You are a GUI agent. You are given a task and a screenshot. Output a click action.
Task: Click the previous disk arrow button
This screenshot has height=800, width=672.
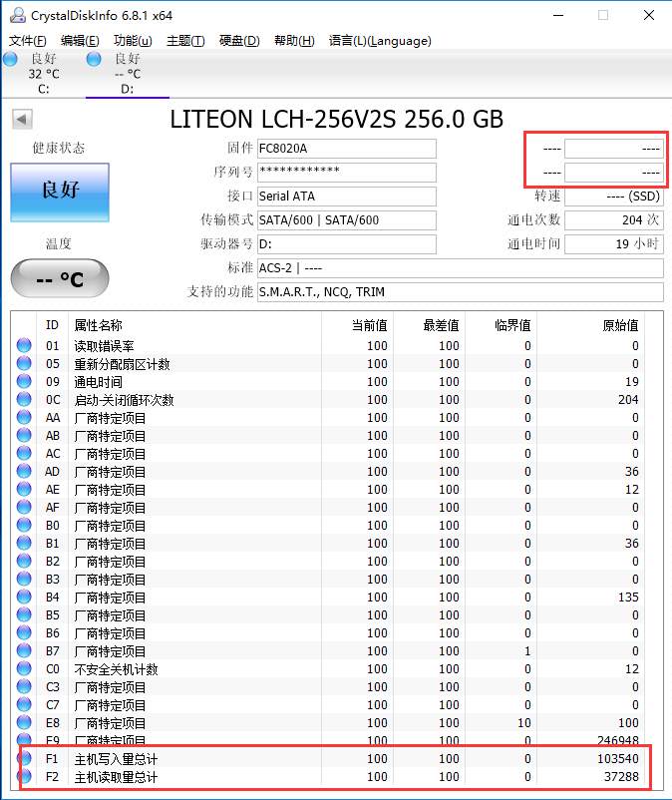pos(22,119)
